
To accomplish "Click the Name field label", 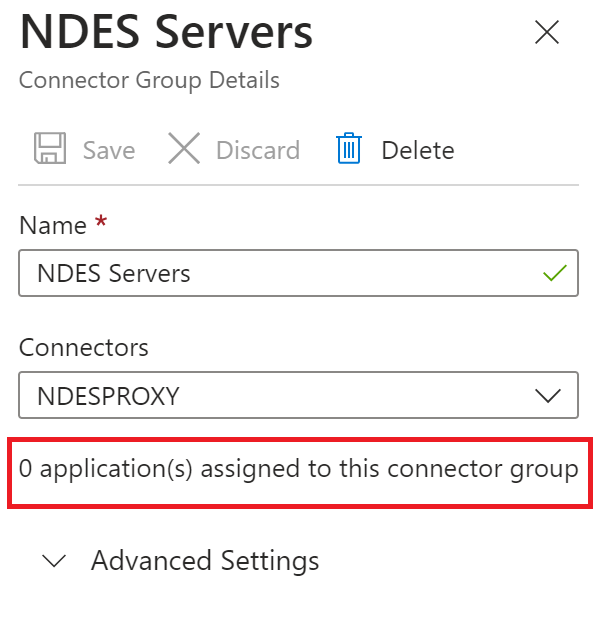I will pos(53,225).
